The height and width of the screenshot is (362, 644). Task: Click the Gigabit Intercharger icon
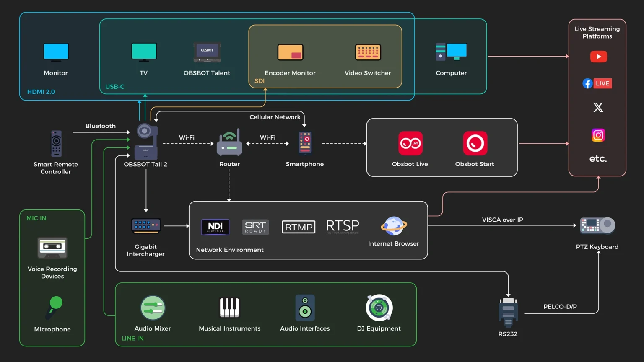click(x=146, y=226)
